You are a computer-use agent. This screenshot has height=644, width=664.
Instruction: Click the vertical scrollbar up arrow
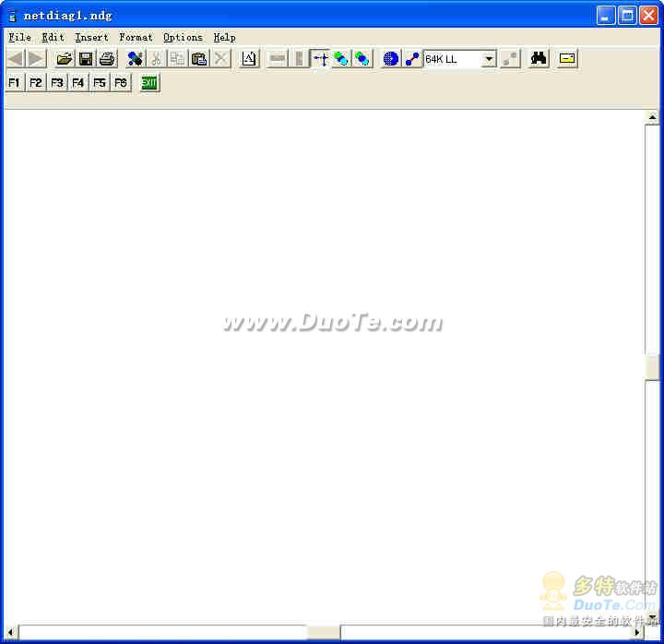pos(652,118)
